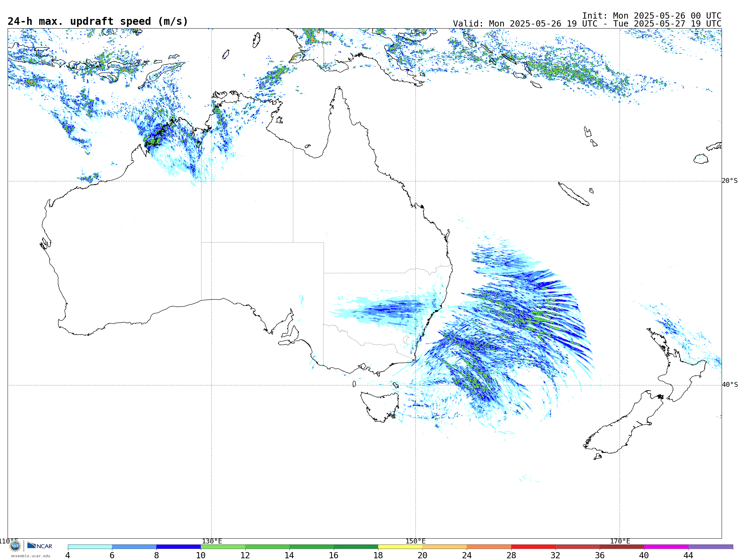This screenshot has width=744, height=560.
Task: Click the '40°S' latitude label
Action: pos(730,385)
